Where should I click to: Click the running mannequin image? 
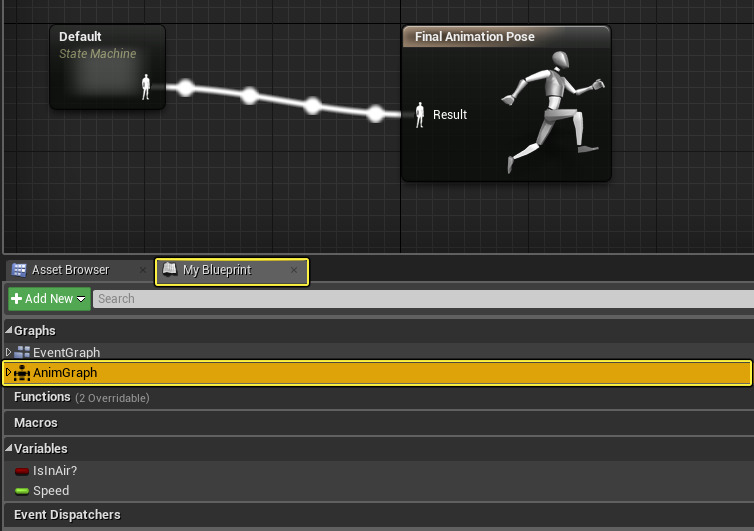tap(553, 112)
